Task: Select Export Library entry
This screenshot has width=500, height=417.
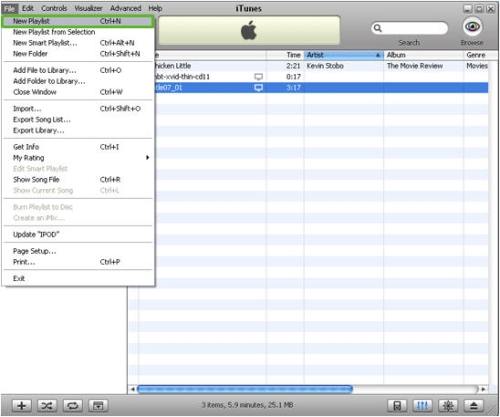Action: coord(78,130)
